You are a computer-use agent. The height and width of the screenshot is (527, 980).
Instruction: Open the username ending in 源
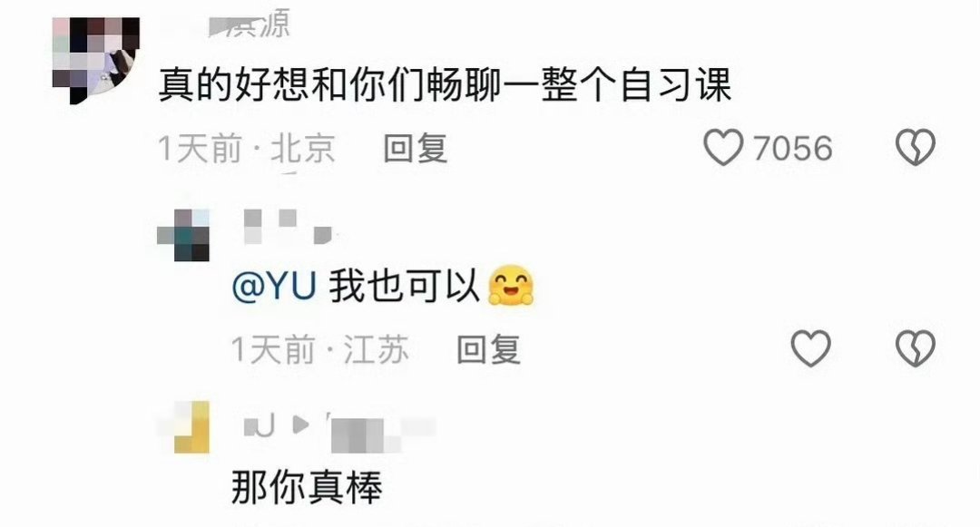pyautogui.click(x=250, y=24)
